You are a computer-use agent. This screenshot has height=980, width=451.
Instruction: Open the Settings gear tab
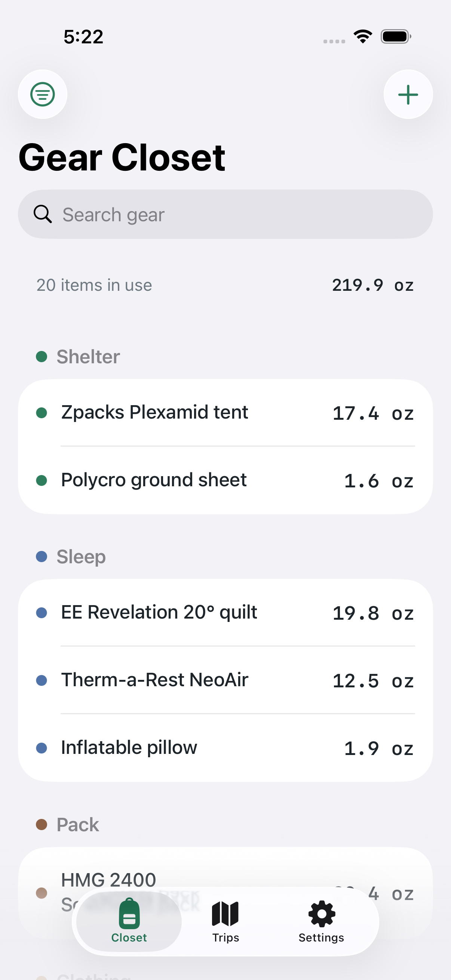point(321,921)
